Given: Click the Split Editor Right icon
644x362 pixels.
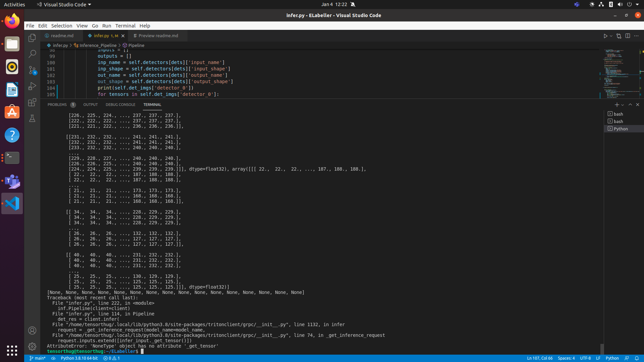Looking at the screenshot, I should coord(628,36).
